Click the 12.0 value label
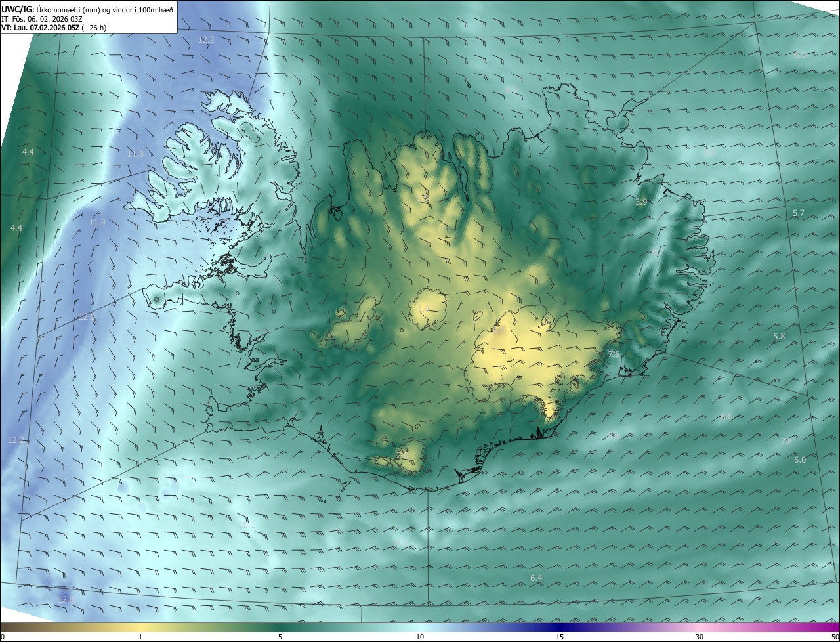 [x=87, y=316]
